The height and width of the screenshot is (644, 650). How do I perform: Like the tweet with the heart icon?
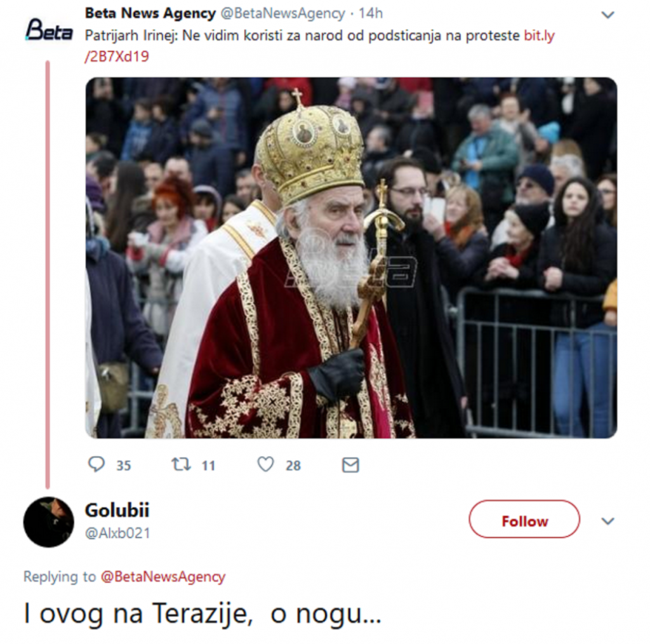(x=265, y=464)
